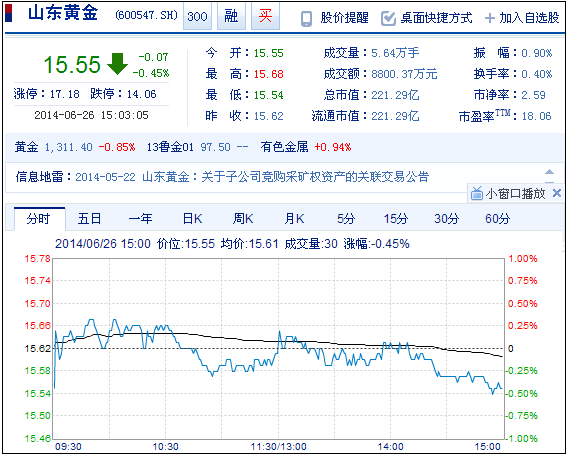This screenshot has width=567, height=455.
Task: Switch to the 一年 one-year tab
Action: pyautogui.click(x=140, y=219)
